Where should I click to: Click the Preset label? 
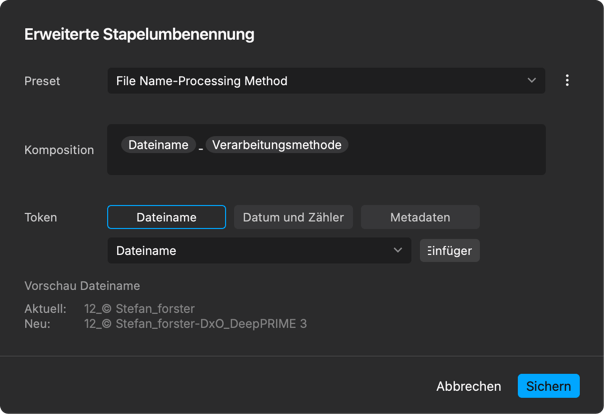tap(42, 81)
